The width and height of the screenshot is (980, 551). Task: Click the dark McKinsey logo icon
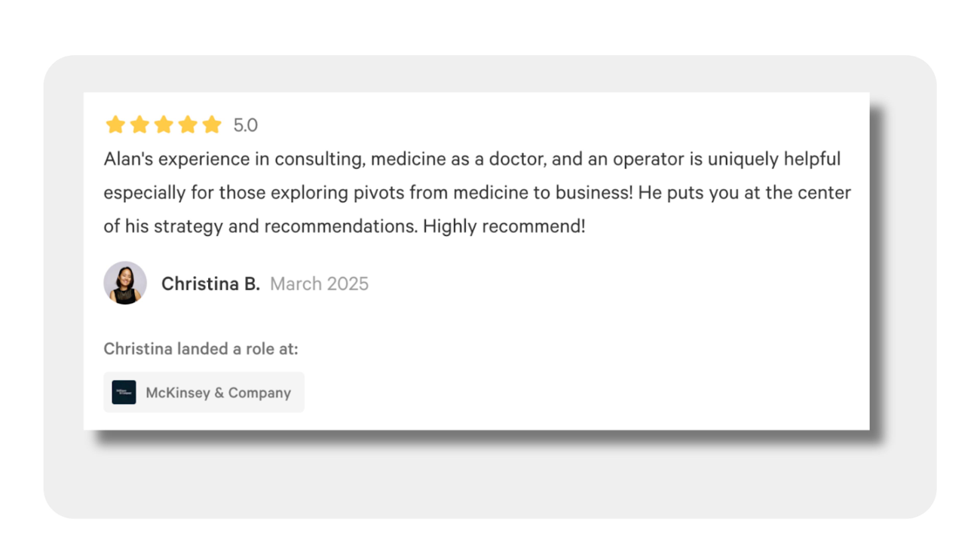[x=124, y=392]
